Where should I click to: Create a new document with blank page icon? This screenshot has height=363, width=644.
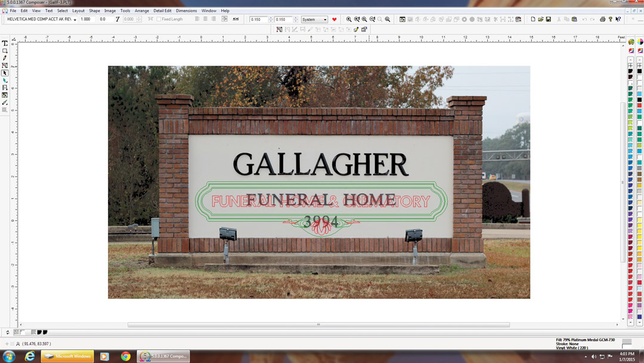pos(532,19)
